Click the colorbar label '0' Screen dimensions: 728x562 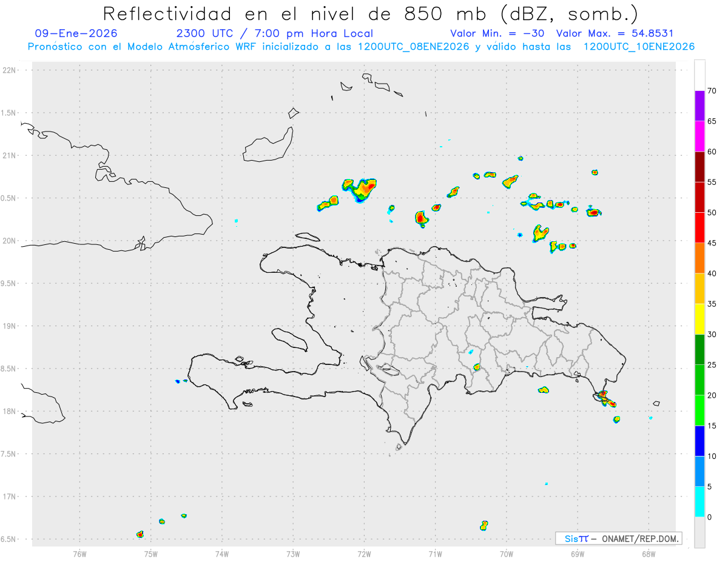click(x=710, y=517)
